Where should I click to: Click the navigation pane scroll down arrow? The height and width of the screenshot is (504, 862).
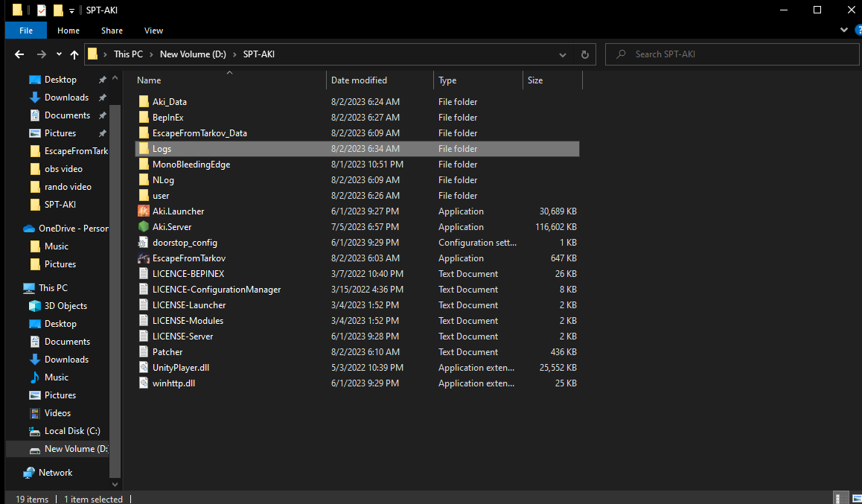115,484
